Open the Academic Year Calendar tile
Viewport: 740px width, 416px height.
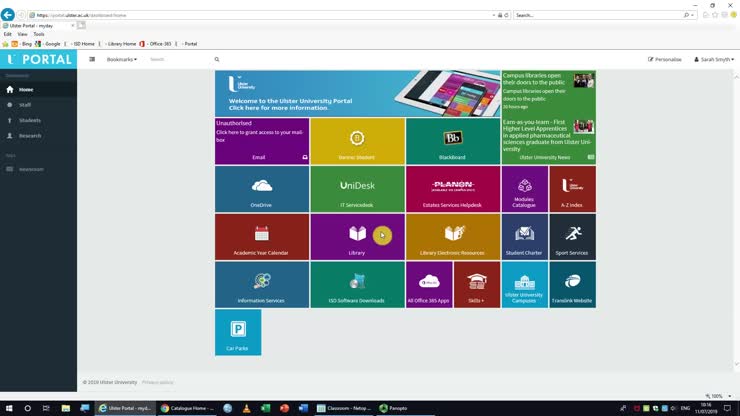coord(262,237)
